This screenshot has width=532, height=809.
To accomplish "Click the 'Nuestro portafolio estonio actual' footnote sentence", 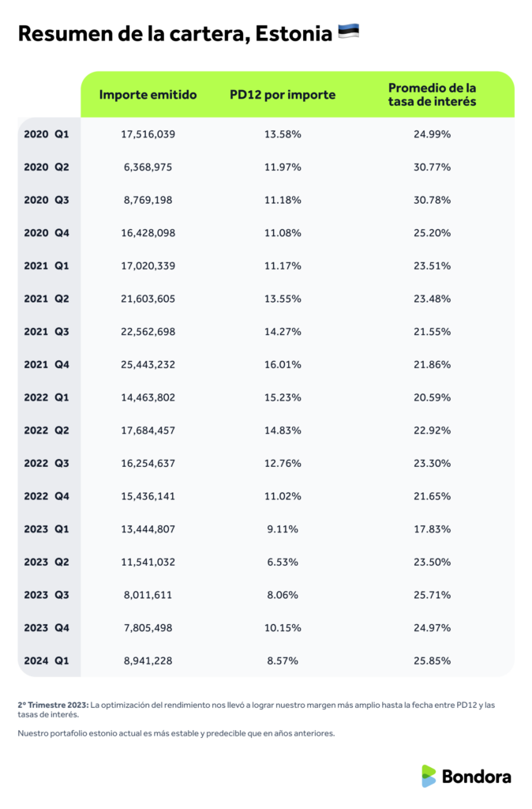I will 176,734.
